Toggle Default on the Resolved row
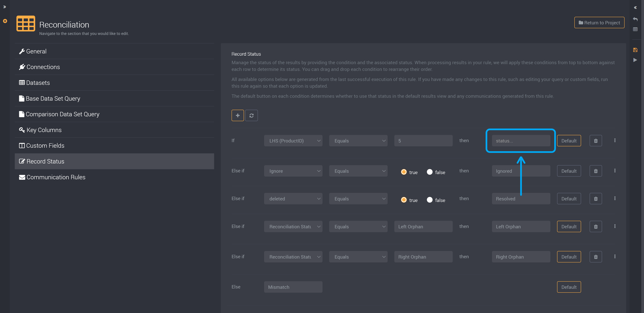This screenshot has width=644, height=313. [x=569, y=199]
